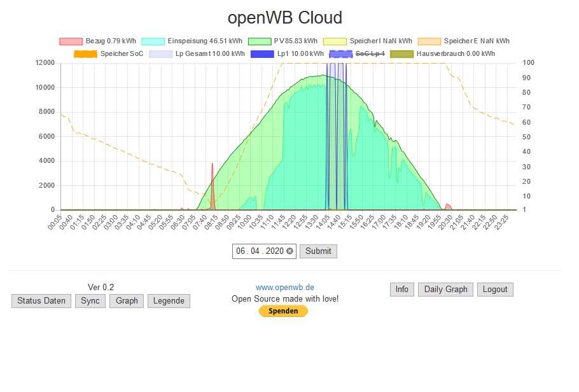Click the Sync button

point(90,301)
